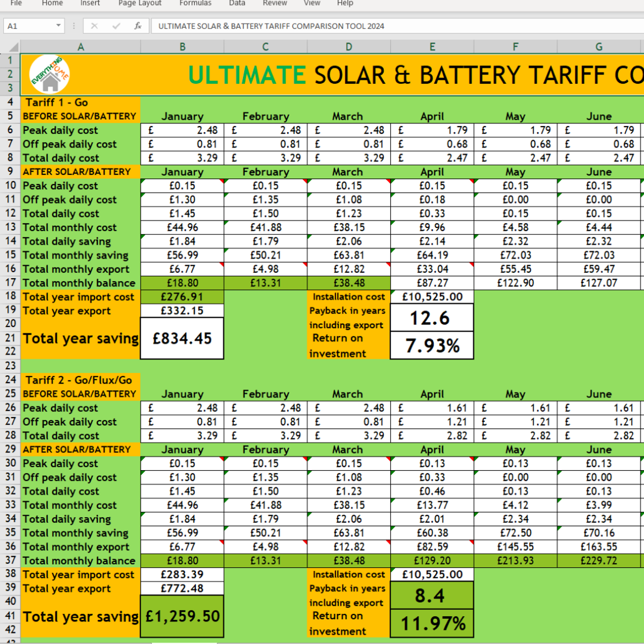Click the Select All corner button above row 1
Viewport: 644px width, 644px height.
(14, 47)
